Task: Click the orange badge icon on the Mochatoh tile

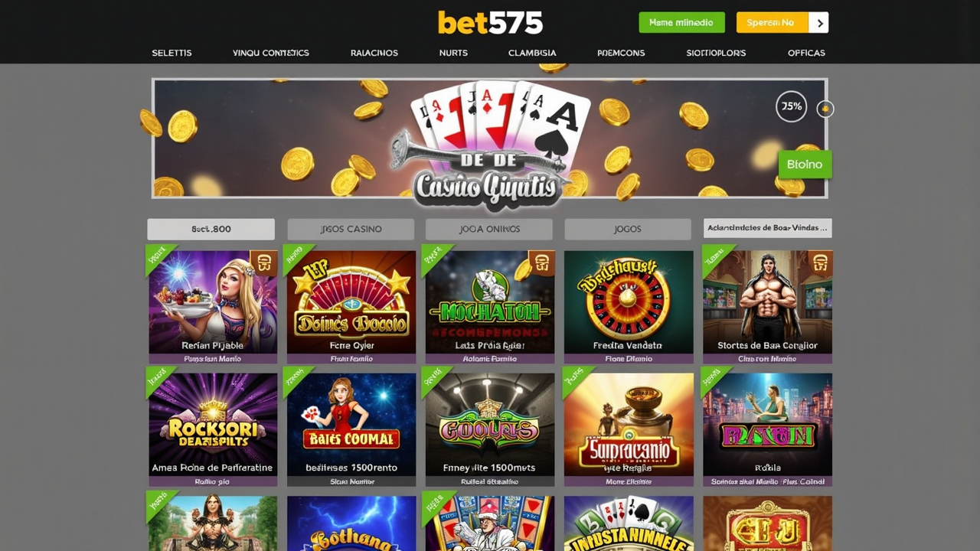Action: pyautogui.click(x=542, y=263)
